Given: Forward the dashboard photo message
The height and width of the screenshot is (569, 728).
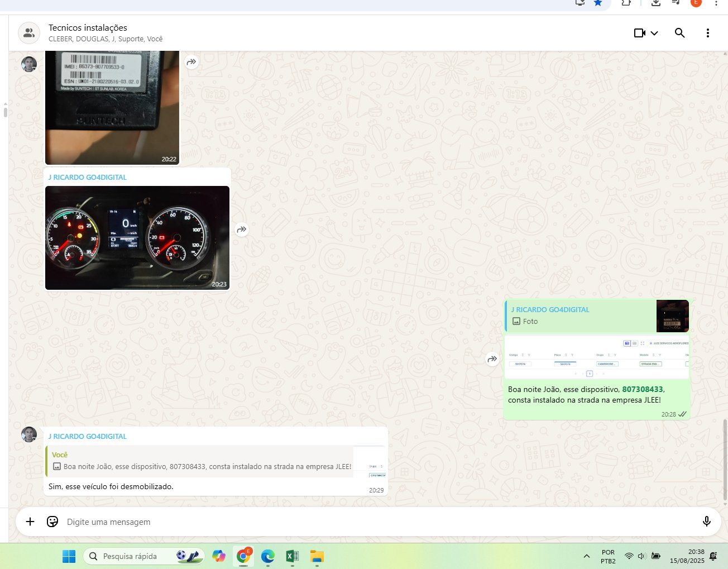Looking at the screenshot, I should coord(242,229).
